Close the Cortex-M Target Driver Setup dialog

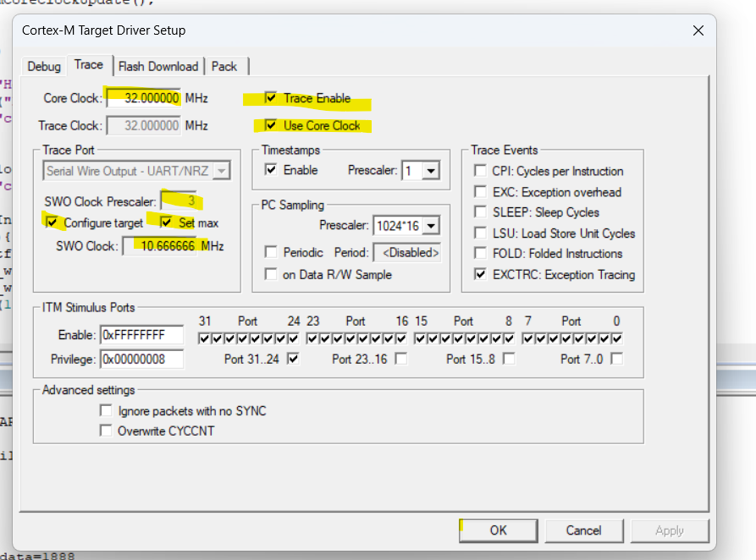698,30
